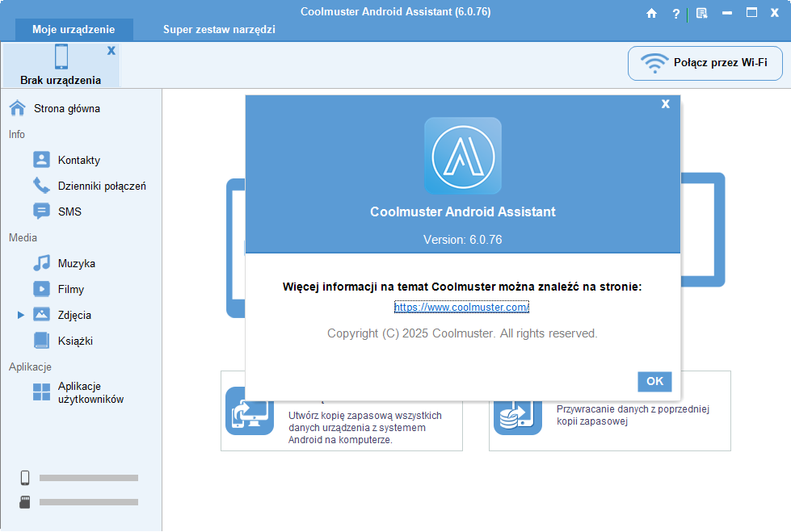The image size is (791, 532).
Task: Click the Wi-Fi signal icon
Action: pyautogui.click(x=654, y=63)
